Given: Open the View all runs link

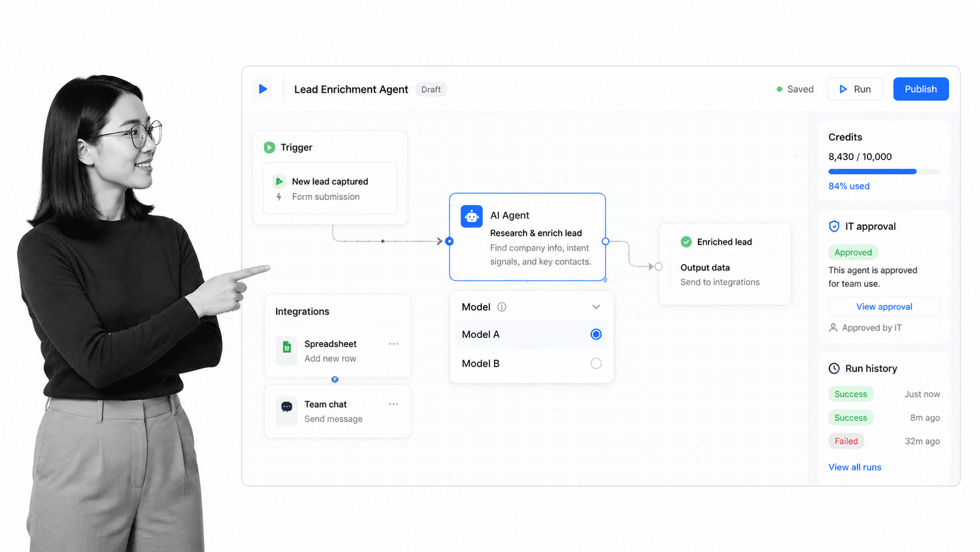Looking at the screenshot, I should [855, 467].
